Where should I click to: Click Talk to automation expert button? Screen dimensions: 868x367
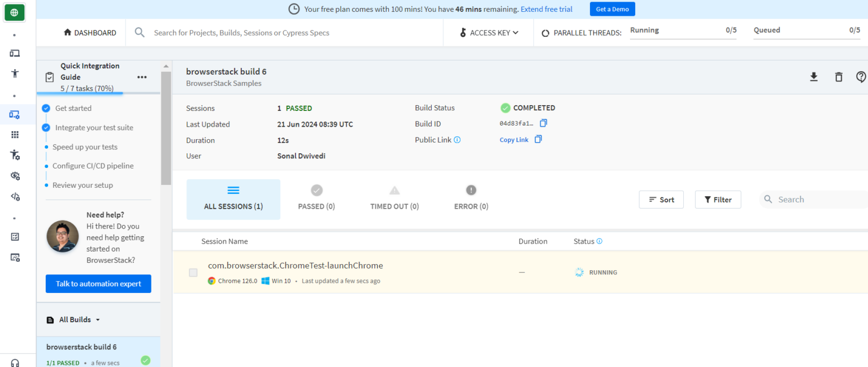[x=98, y=284]
